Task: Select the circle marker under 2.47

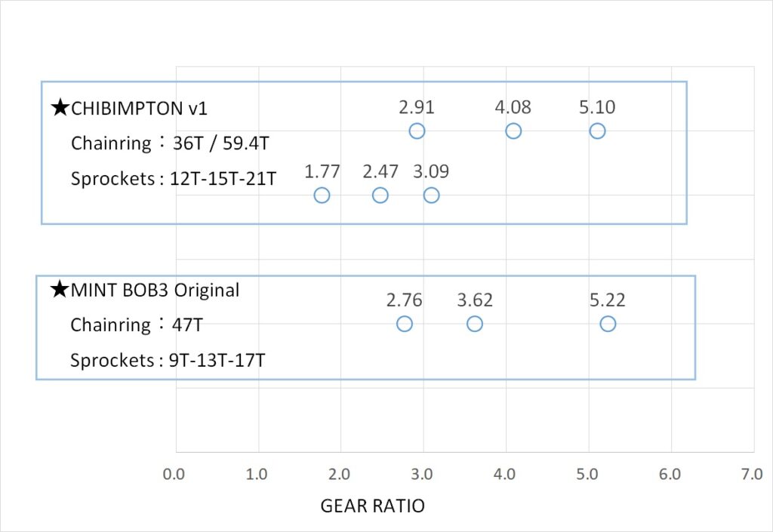Action: pyautogui.click(x=380, y=195)
